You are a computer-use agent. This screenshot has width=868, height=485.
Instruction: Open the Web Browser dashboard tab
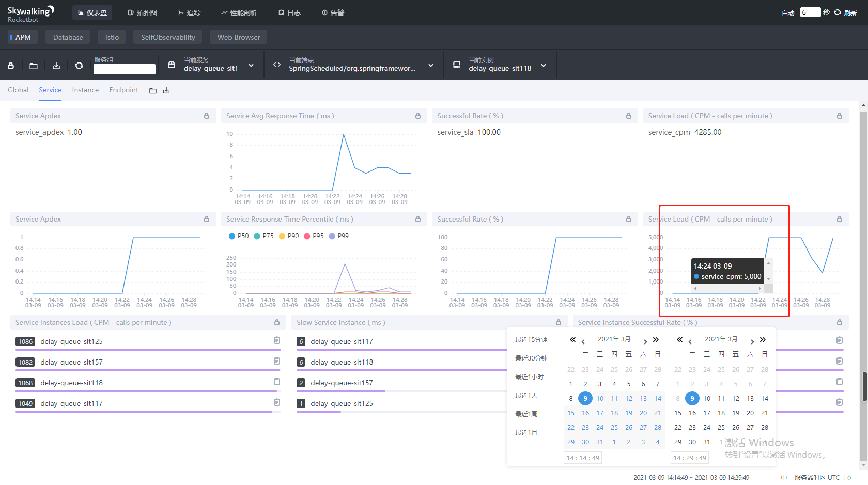pos(239,37)
